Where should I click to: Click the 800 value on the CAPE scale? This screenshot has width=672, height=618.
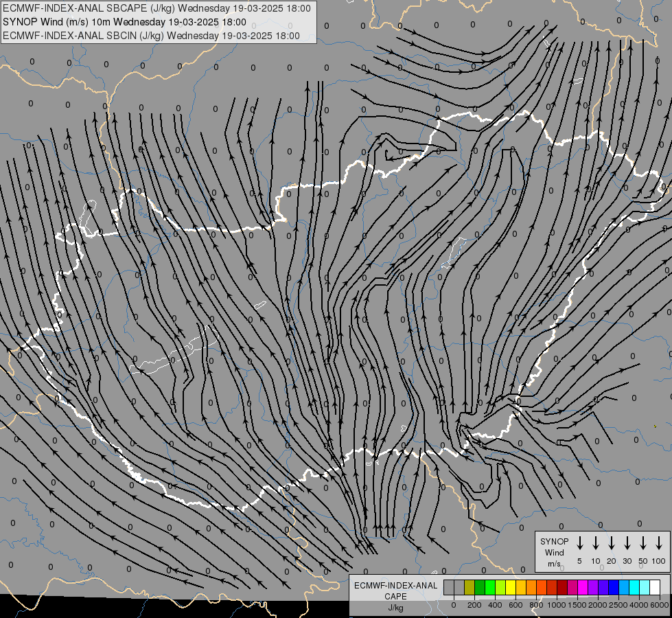(536, 605)
